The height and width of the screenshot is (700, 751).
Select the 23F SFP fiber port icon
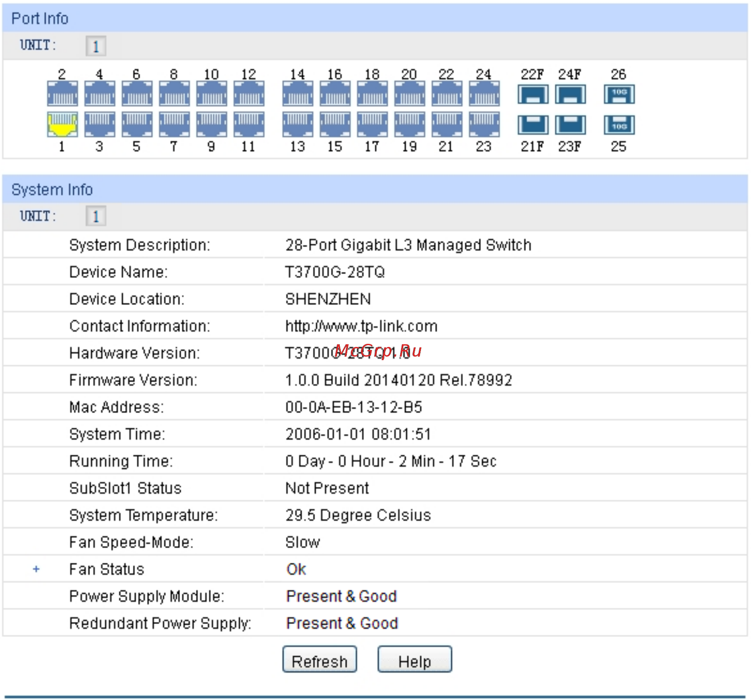[570, 125]
